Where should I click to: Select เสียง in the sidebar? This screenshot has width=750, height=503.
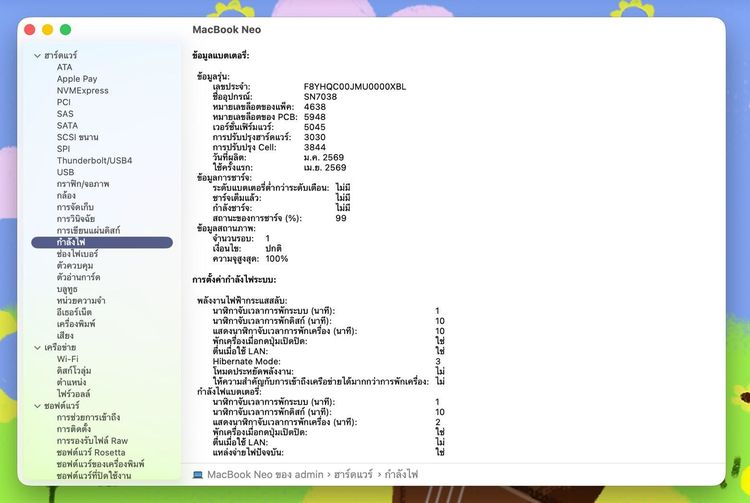[65, 336]
